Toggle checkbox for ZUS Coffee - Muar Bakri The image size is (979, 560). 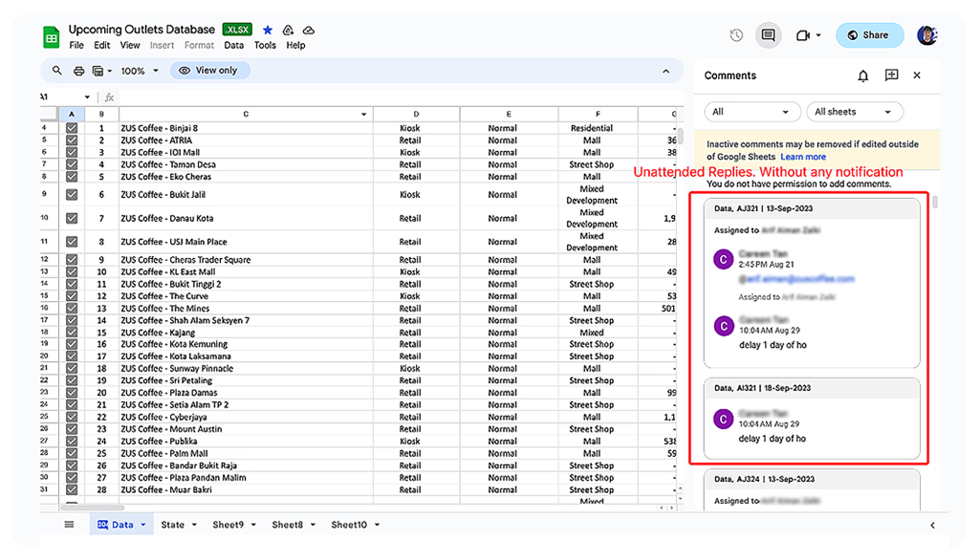pos(72,489)
